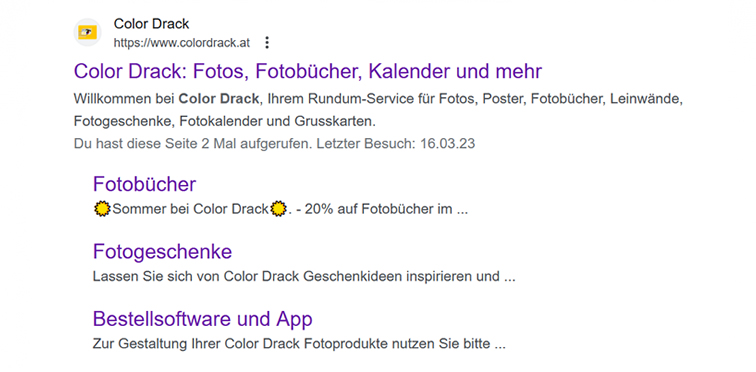
Task: Open the Bestellsoftware und App sitelink
Action: point(202,319)
